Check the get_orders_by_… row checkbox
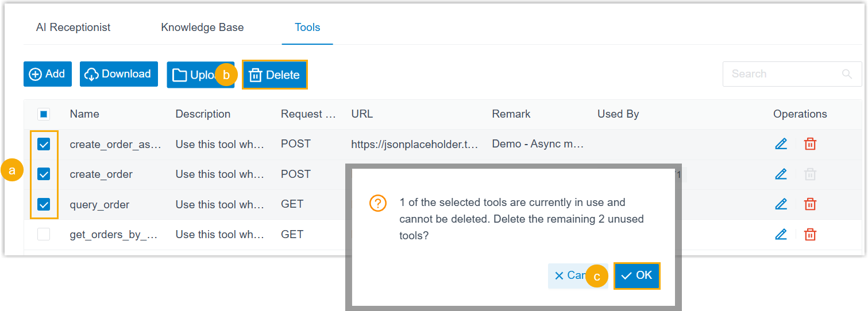868x311 pixels. coord(44,234)
